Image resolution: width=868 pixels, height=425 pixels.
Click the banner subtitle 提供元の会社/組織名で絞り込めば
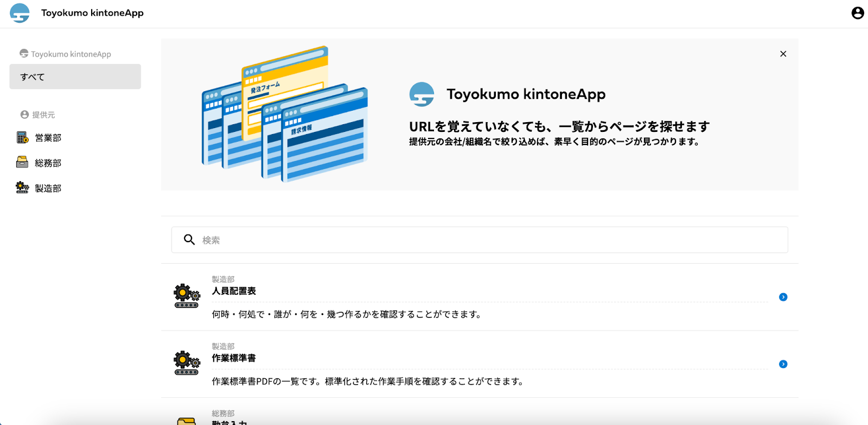pyautogui.click(x=554, y=142)
